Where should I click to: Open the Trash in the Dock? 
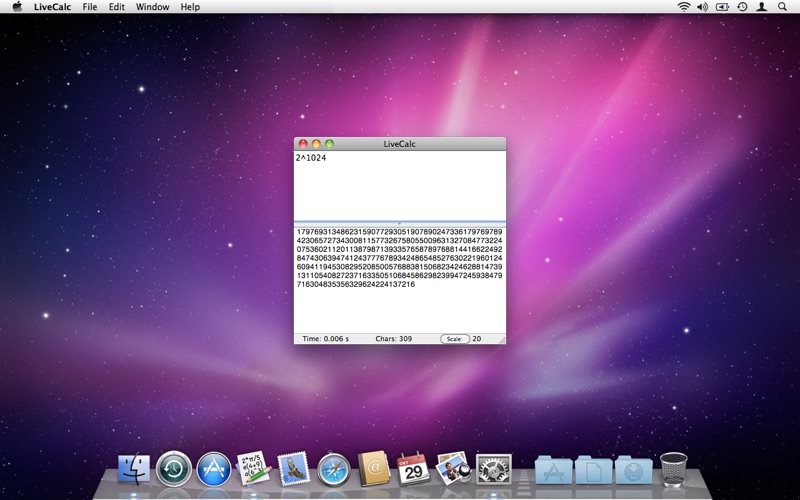[673, 469]
